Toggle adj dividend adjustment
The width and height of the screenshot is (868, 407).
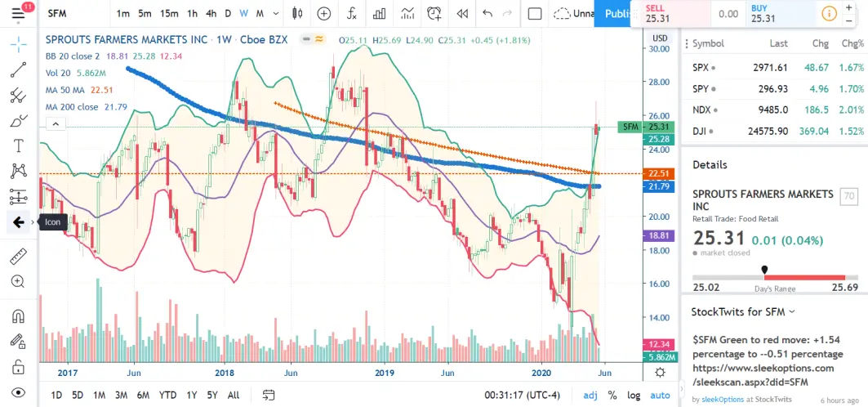pos(590,396)
